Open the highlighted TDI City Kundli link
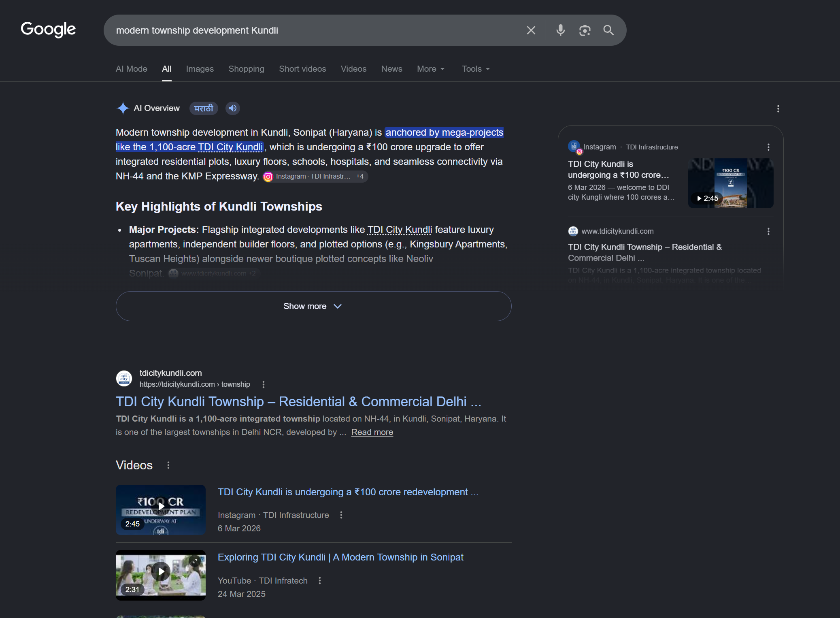 [230, 147]
